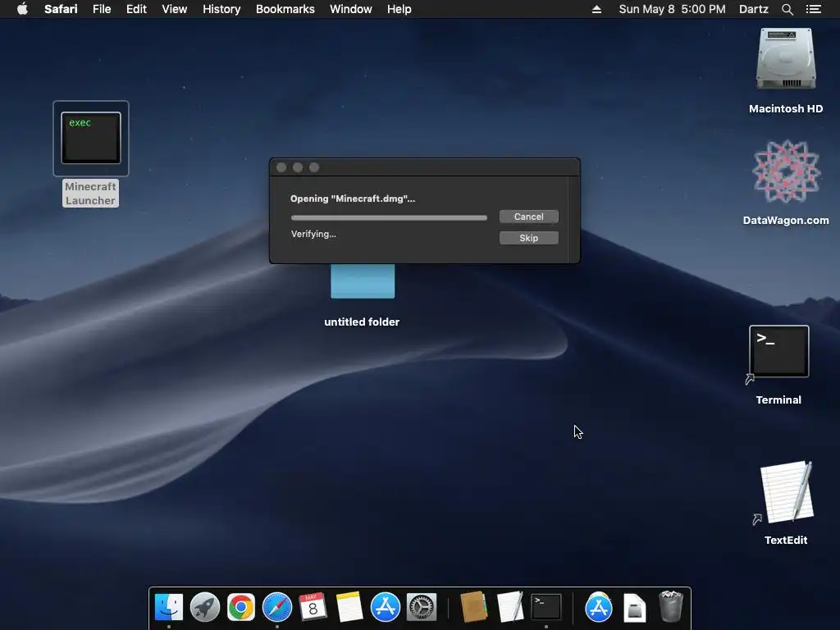The height and width of the screenshot is (630, 840).
Task: Select the Terminal shortcut on desktop
Action: [779, 351]
